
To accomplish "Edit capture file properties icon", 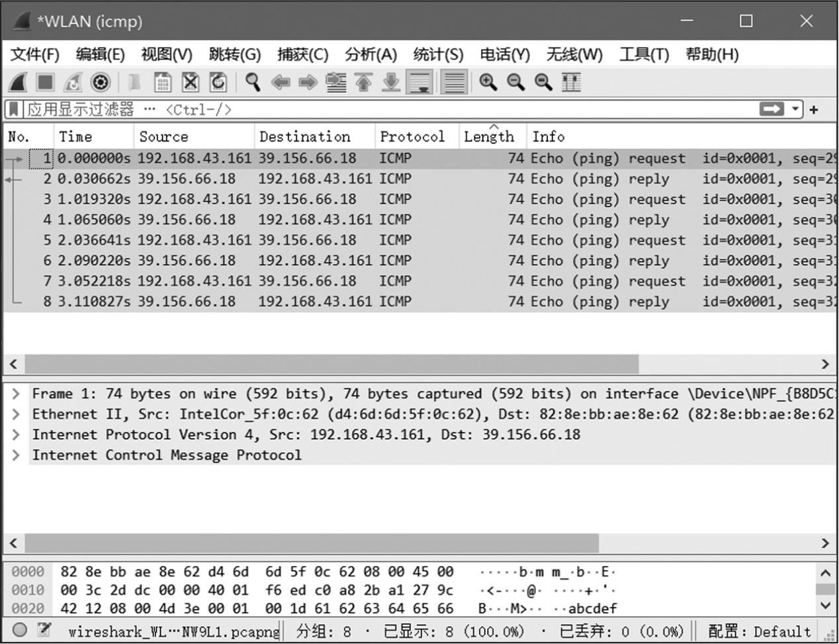I will [x=45, y=630].
